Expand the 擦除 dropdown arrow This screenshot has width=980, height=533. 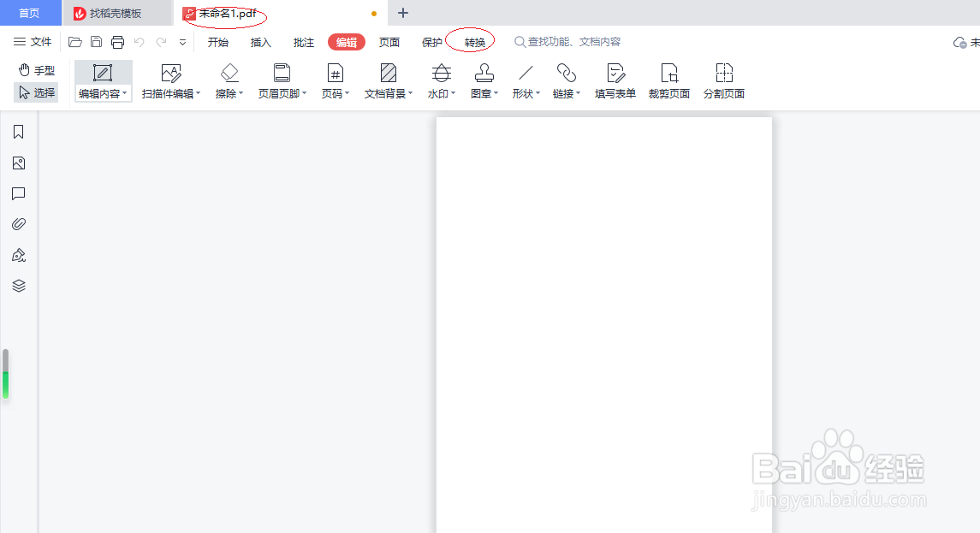pyautogui.click(x=241, y=93)
